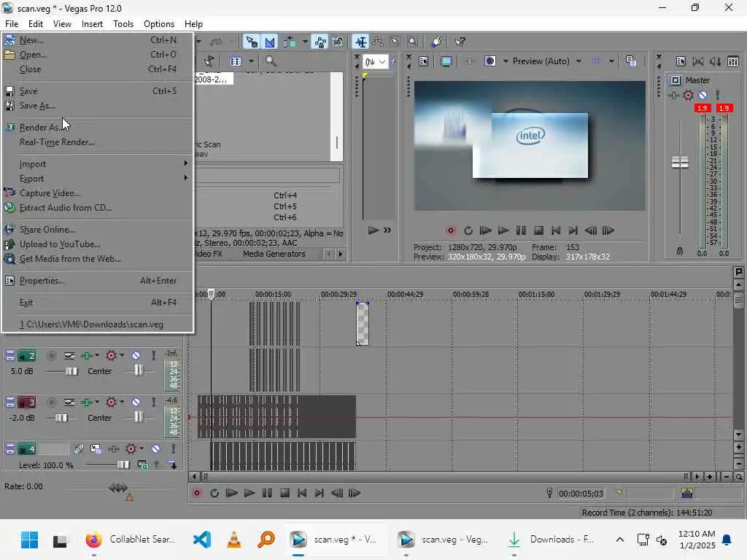Click Video Preview on External Monitor icon

click(x=446, y=61)
